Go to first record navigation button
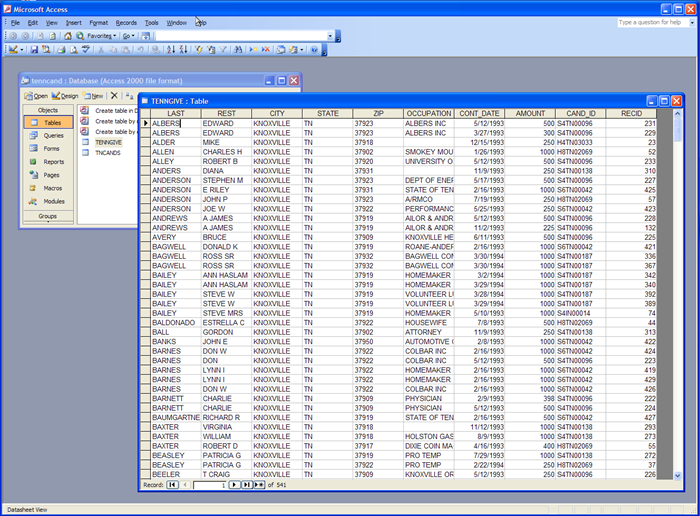The image size is (700, 516). (172, 485)
